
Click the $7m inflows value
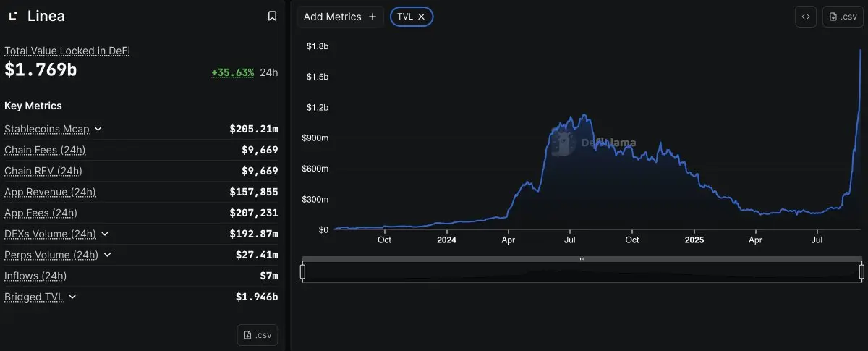tap(270, 276)
